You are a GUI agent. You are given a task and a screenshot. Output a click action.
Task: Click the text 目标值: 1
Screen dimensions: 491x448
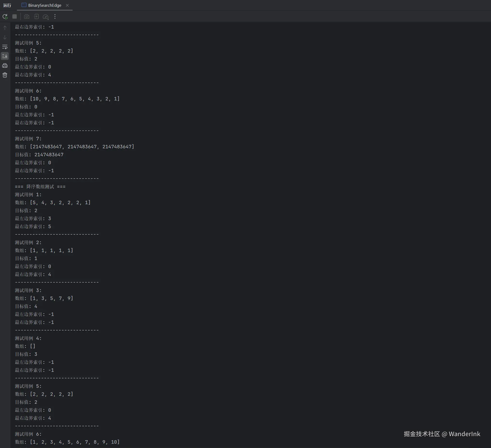pos(26,258)
